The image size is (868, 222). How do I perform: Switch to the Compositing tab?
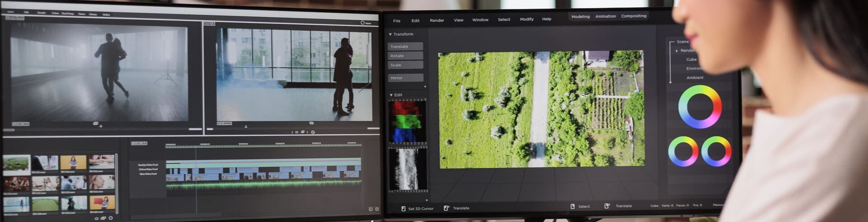(633, 16)
